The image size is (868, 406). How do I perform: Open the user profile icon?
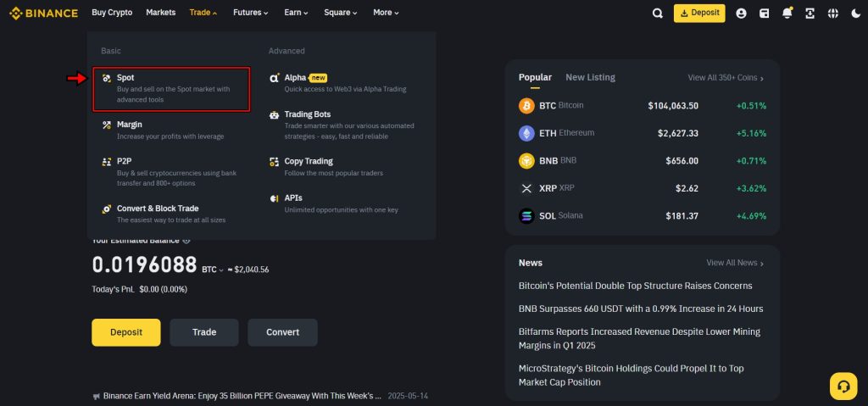tap(741, 14)
